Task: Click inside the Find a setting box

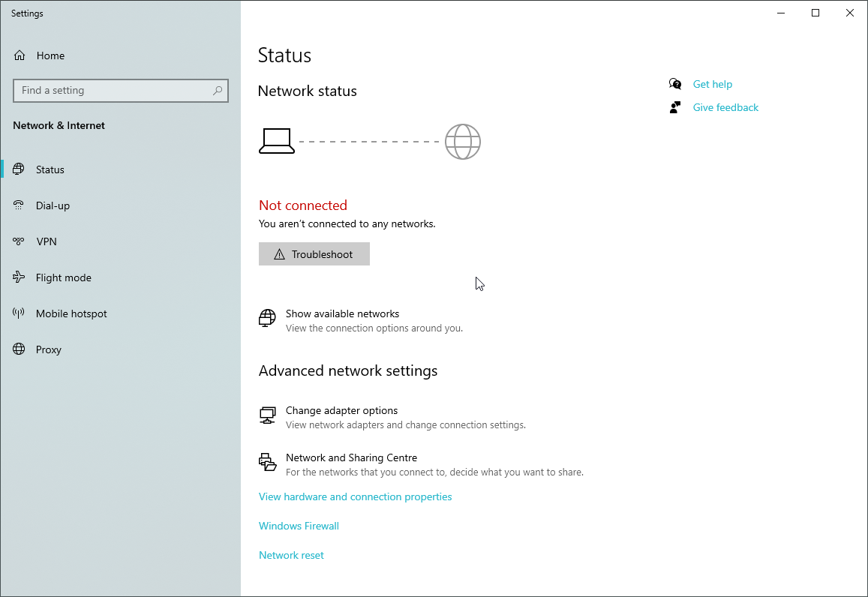Action: pyautogui.click(x=113, y=90)
